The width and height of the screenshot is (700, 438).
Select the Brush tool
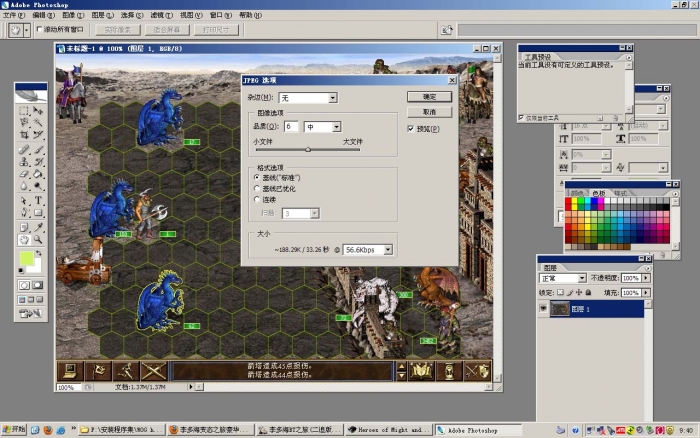(x=38, y=150)
